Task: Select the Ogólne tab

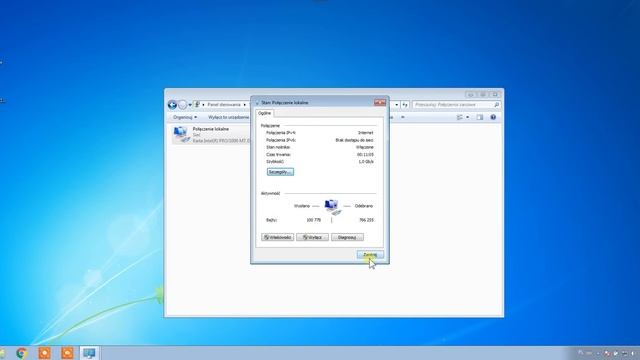Action: [264, 113]
